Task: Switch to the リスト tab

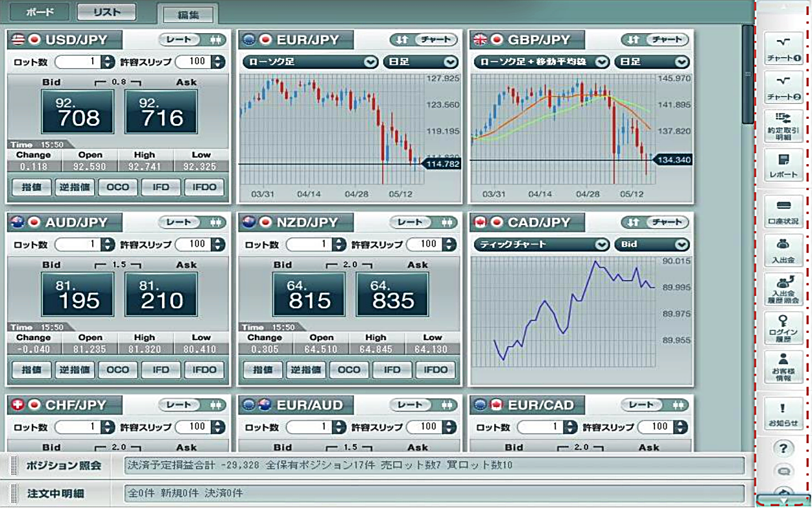Action: coord(106,12)
